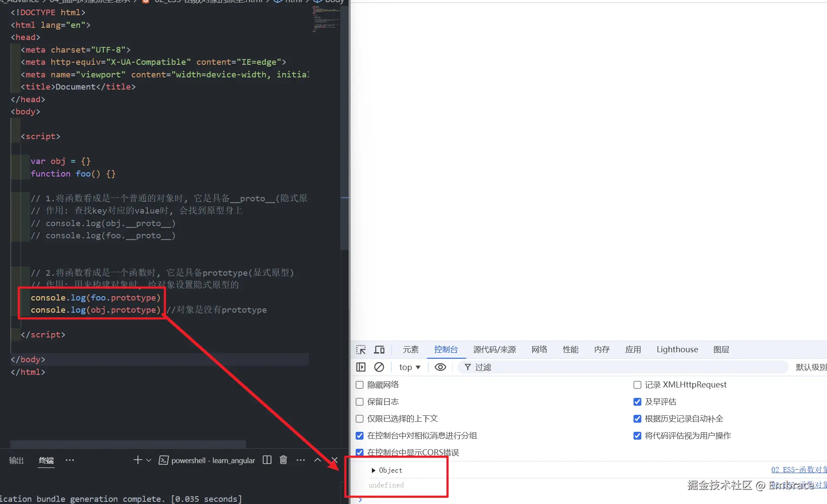Image resolution: width=827 pixels, height=504 pixels.
Task: Click the //对象是没有prototype comment
Action: (217, 310)
